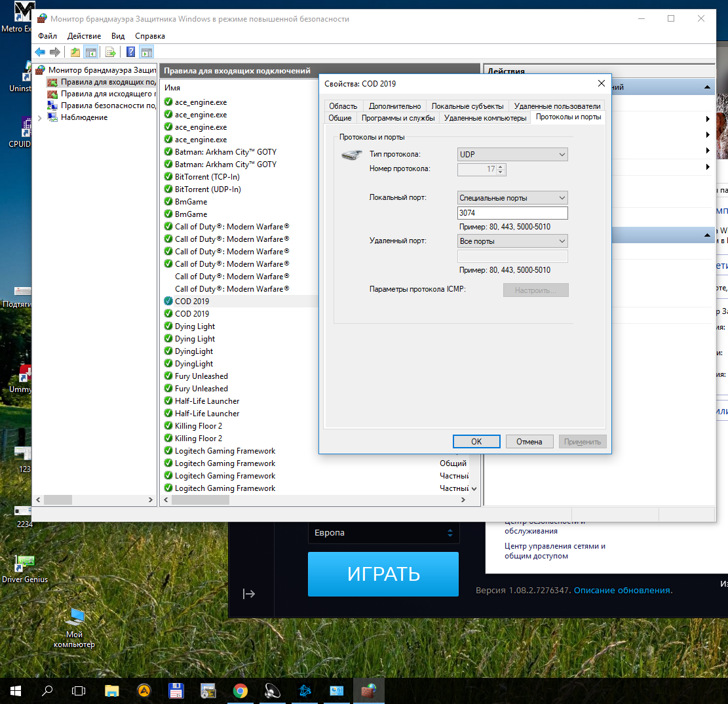Select the 'BitTorrent (UDP-In)' rule
The image size is (728, 704).
pyautogui.click(x=208, y=189)
